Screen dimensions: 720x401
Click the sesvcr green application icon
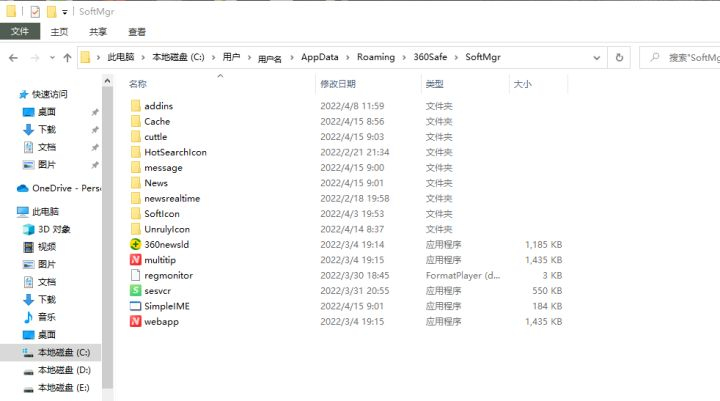click(136, 290)
